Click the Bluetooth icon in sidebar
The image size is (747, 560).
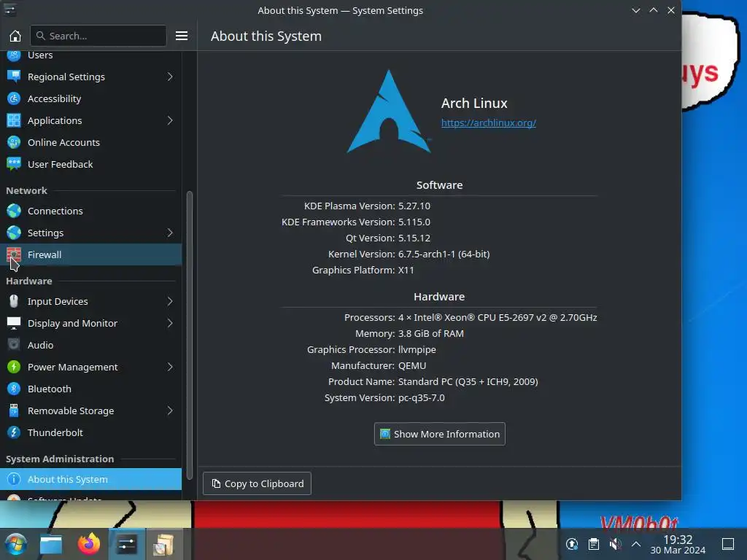point(14,389)
